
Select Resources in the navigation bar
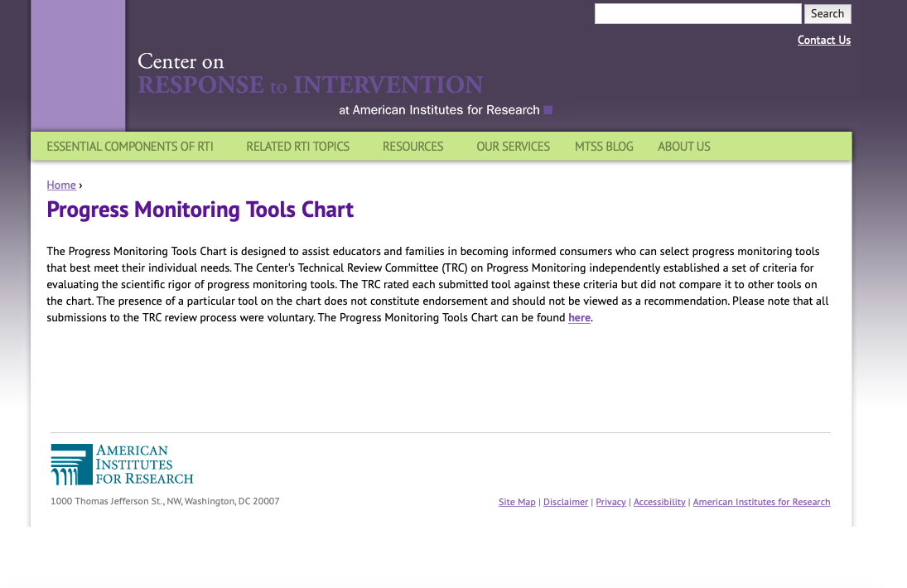coord(412,147)
